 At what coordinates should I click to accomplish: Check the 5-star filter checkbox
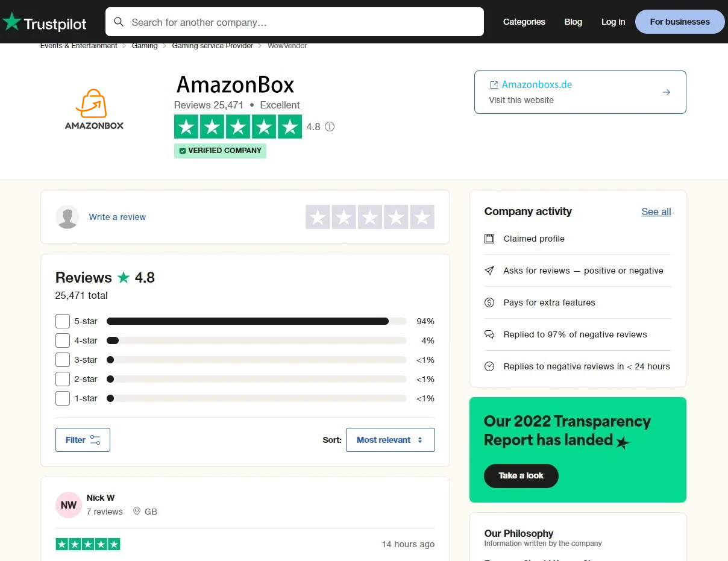63,321
